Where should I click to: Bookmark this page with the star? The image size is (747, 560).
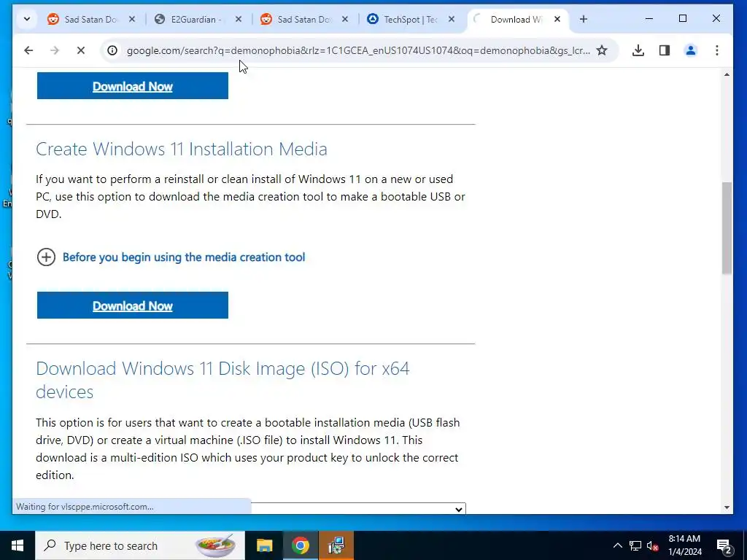602,50
